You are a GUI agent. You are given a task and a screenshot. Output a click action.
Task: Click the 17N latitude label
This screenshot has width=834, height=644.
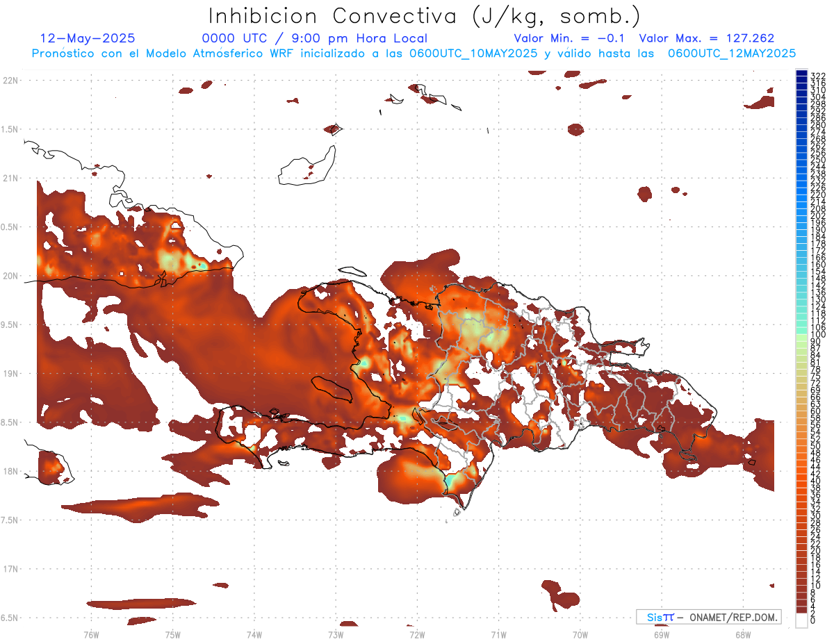pos(11,569)
